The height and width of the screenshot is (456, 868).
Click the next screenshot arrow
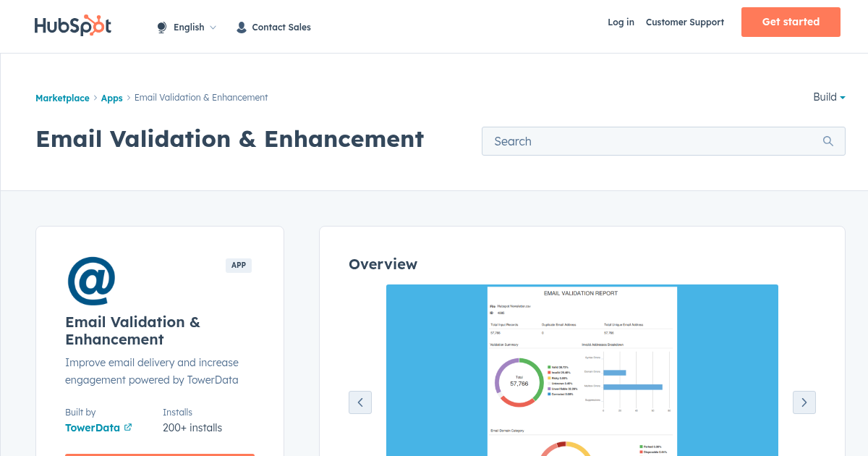(x=804, y=402)
